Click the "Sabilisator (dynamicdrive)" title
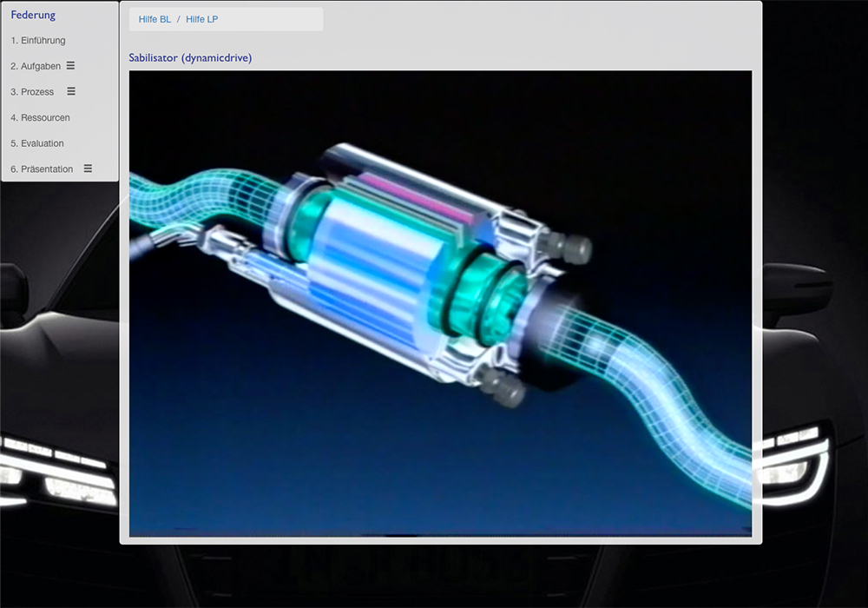868x608 pixels. (x=192, y=57)
